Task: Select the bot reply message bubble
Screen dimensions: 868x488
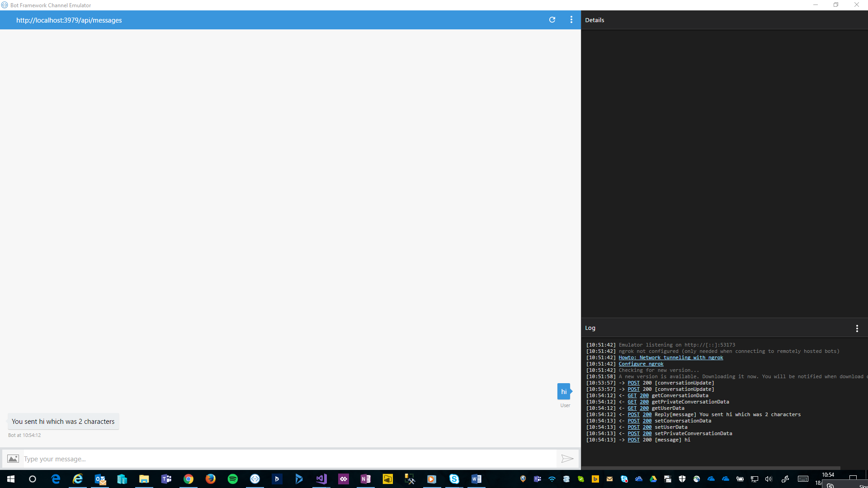Action: [63, 422]
